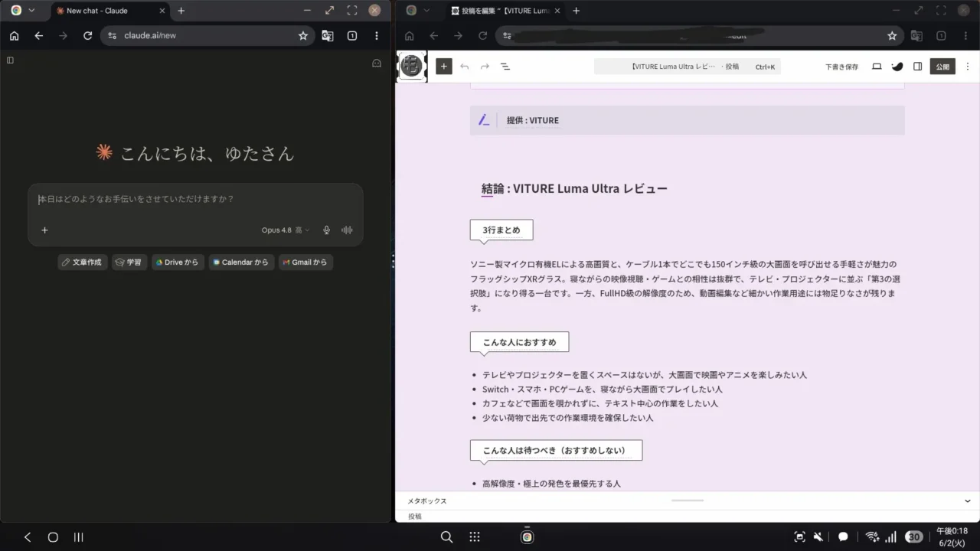980x551 pixels.
Task: Click the Android back navigation button
Action: 28,537
